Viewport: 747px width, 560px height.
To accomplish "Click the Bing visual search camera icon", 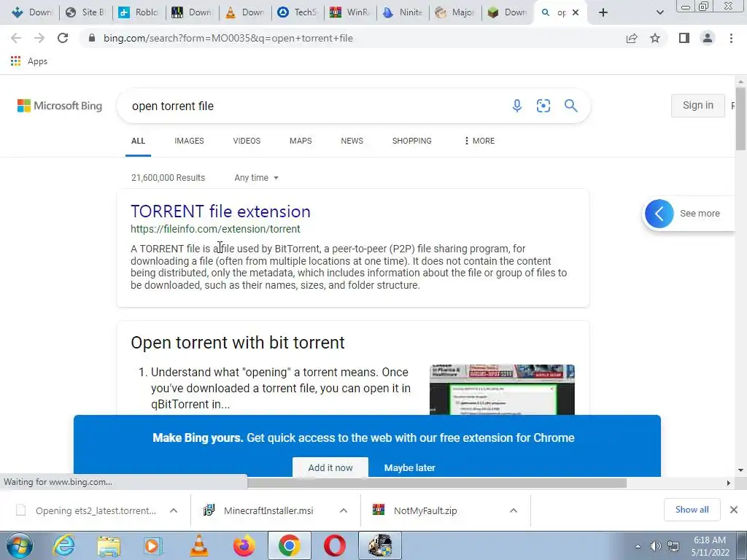I will [543, 106].
